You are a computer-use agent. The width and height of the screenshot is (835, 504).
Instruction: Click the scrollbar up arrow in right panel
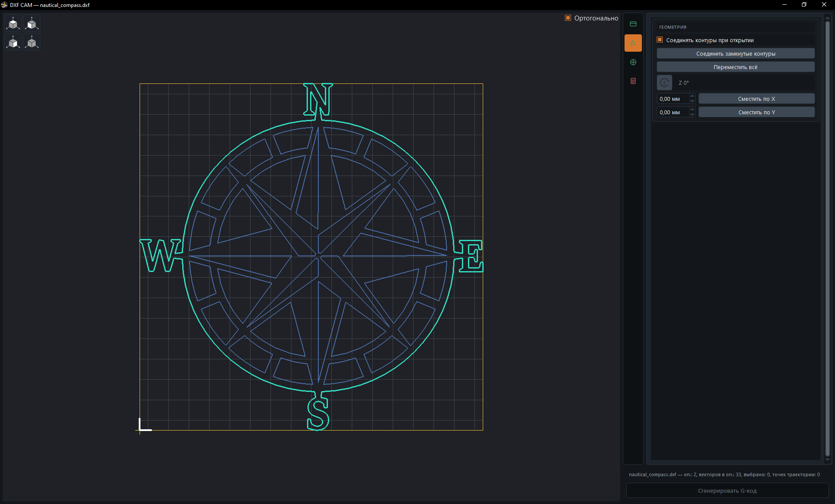click(828, 18)
